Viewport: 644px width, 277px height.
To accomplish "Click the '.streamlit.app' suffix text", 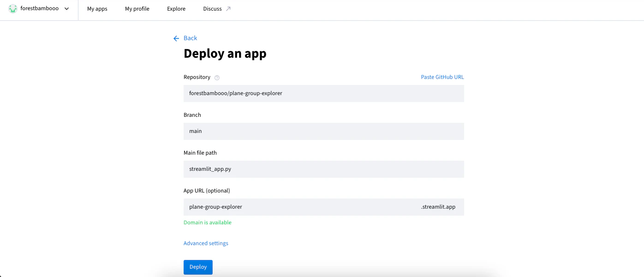I will click(438, 207).
